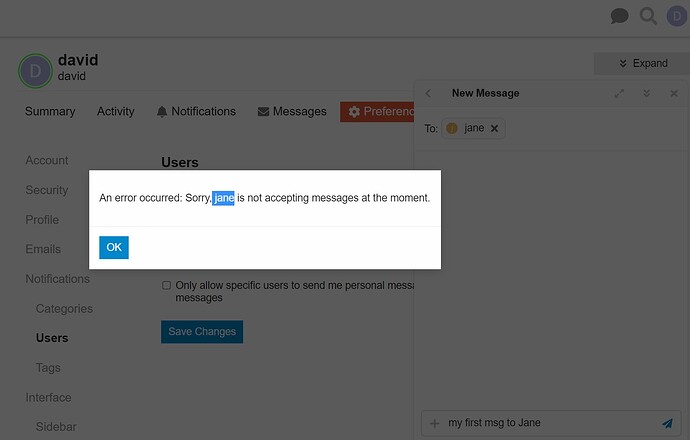Select Security in preferences sidebar
The image size is (690, 440).
[x=47, y=190]
